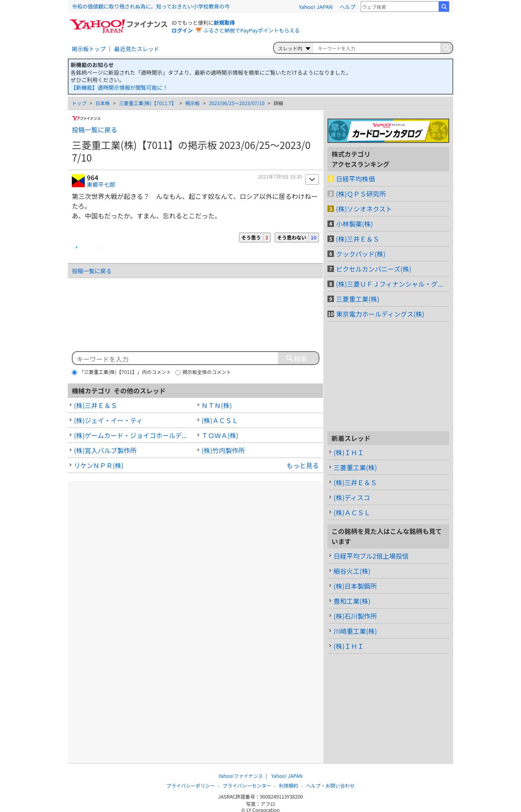
Task: Open (株)竹内製作所 thread
Action: [x=223, y=451]
